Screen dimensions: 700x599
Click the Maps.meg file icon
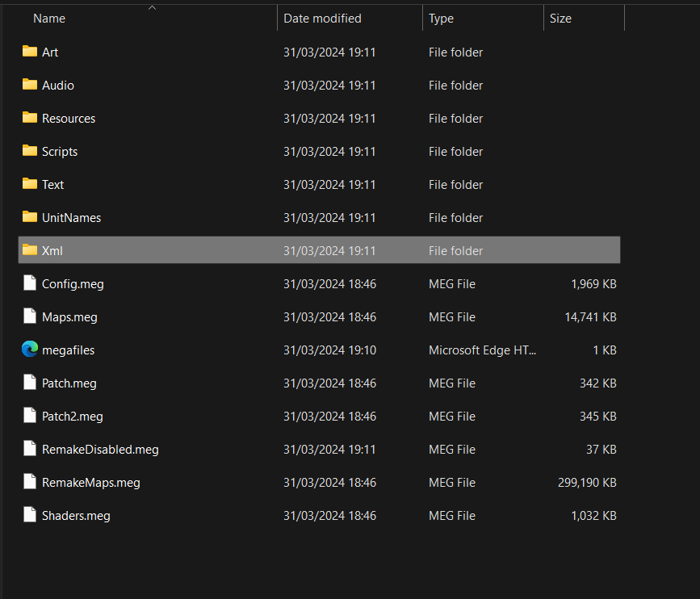tap(30, 316)
